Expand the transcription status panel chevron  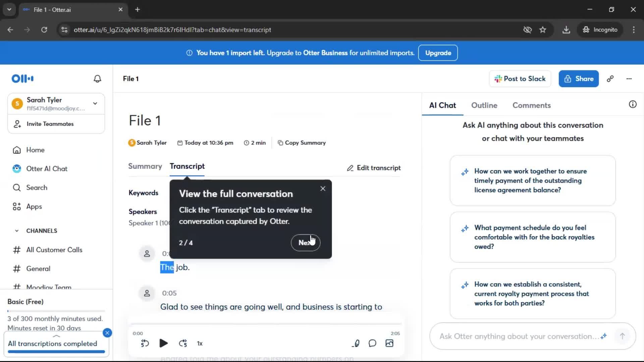point(56,336)
